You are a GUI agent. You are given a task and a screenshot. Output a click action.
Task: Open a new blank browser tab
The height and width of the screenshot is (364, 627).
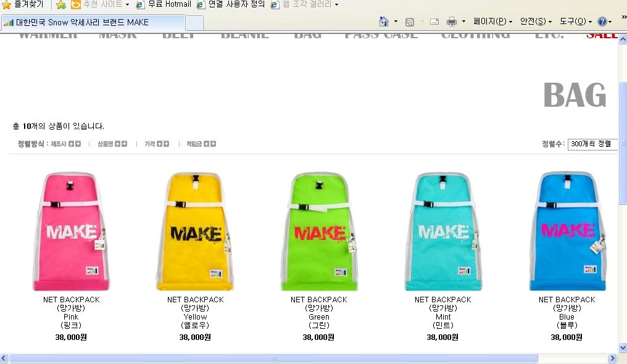(194, 23)
